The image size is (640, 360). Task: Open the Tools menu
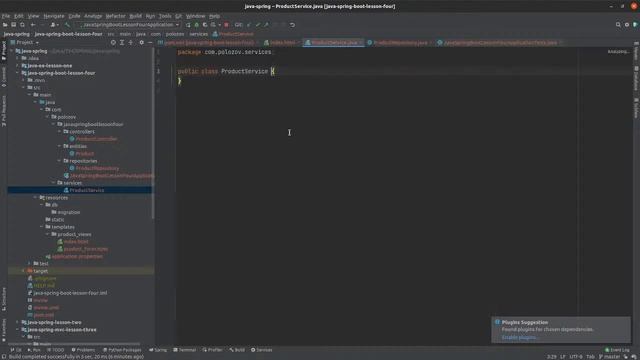point(165,16)
